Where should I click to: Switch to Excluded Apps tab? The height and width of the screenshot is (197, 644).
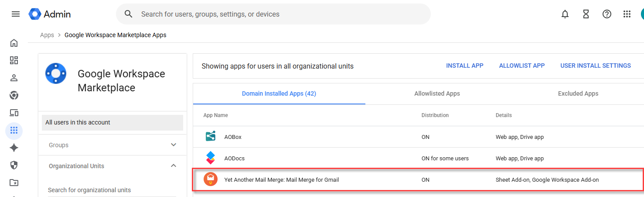pos(578,93)
